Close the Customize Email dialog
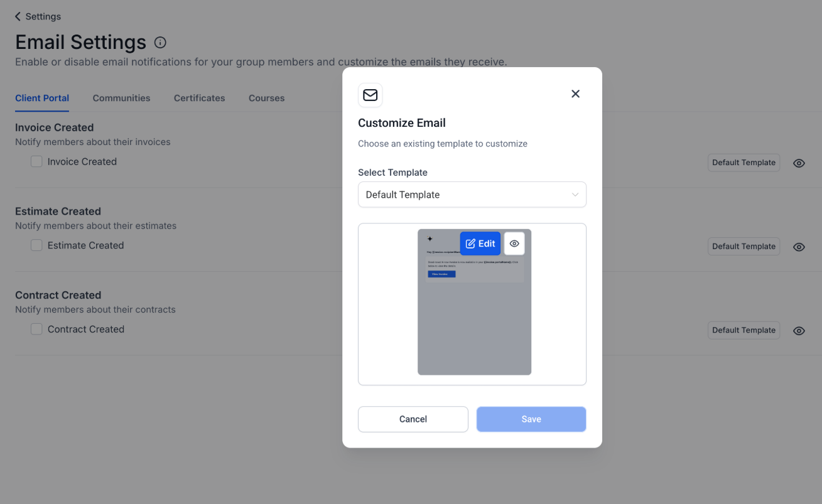 [575, 94]
